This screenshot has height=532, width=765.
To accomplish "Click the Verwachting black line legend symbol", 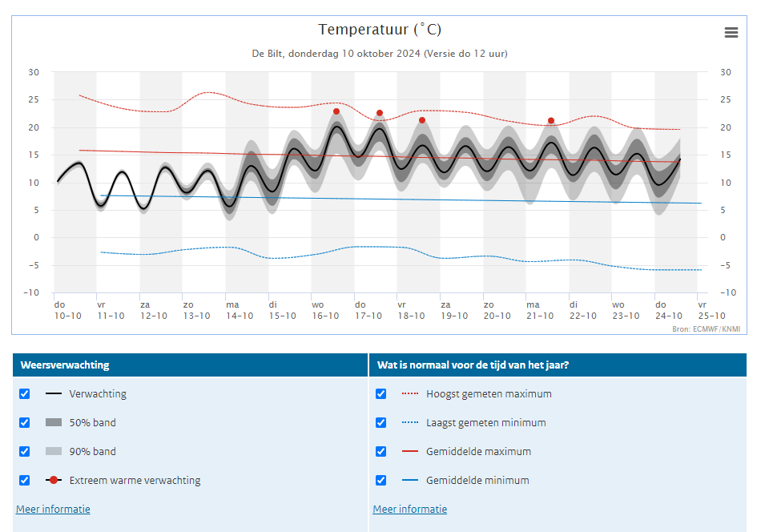I will 54,393.
